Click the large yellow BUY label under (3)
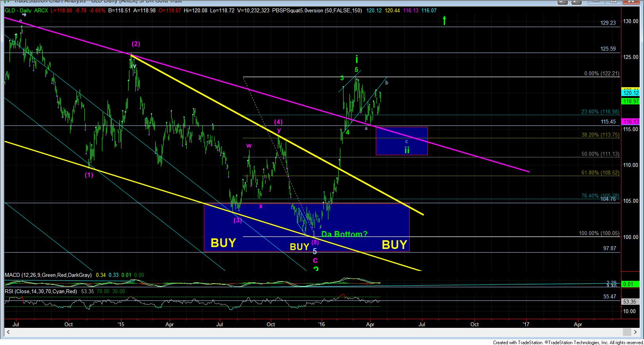This screenshot has height=345, width=644. click(x=223, y=243)
